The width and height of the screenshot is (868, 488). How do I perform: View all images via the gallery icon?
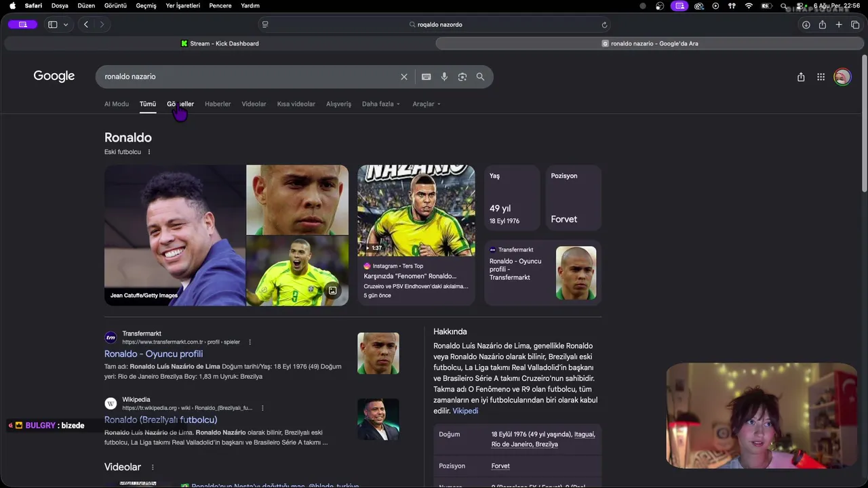332,290
